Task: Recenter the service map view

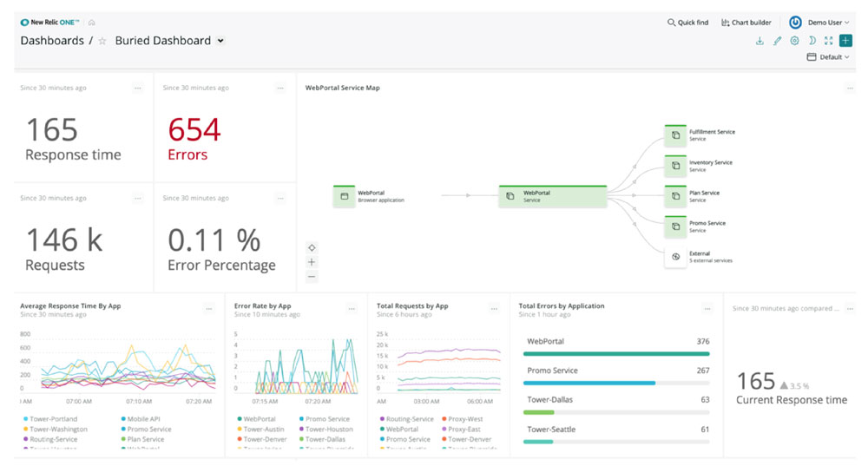Action: [x=312, y=248]
